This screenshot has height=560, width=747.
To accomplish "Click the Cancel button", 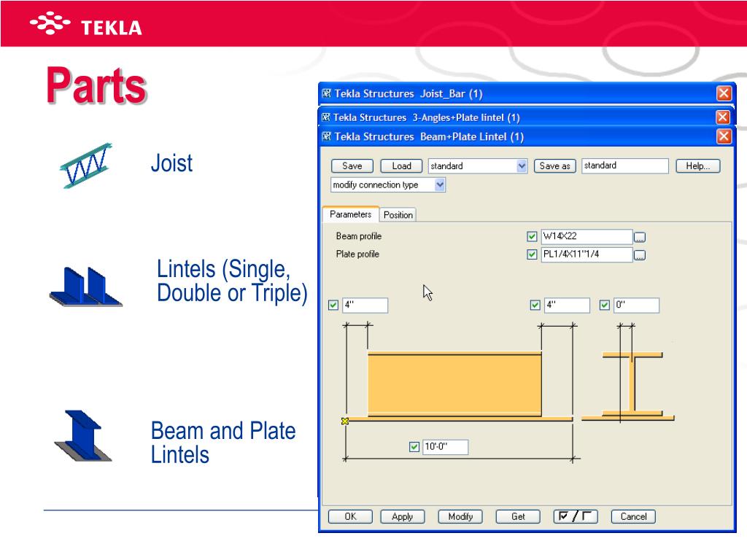I will tap(634, 517).
